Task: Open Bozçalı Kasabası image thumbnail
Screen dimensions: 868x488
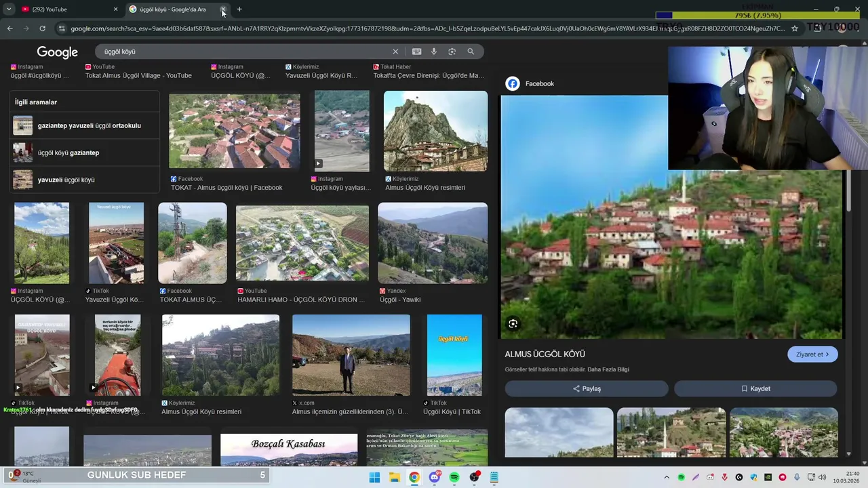Action: [x=289, y=450]
